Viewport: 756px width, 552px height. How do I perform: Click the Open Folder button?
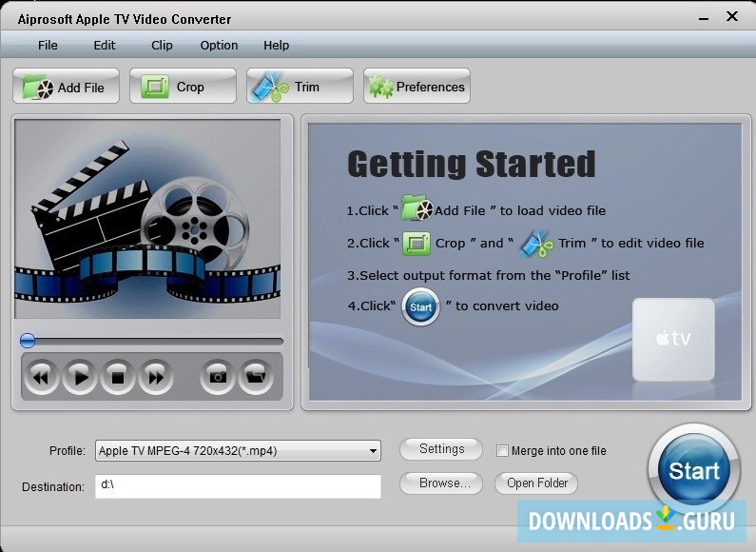pos(536,483)
